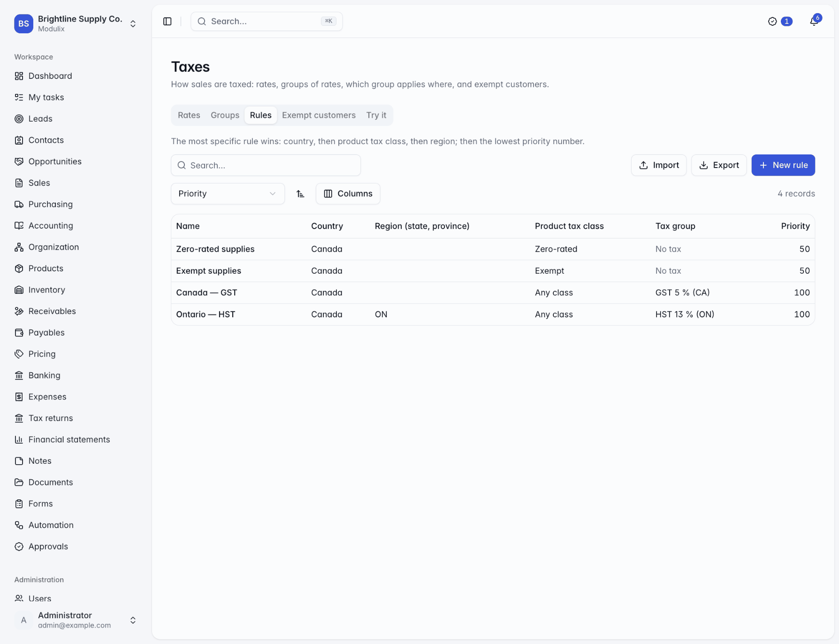Focus the global Search field in header
The height and width of the screenshot is (644, 839).
[267, 21]
